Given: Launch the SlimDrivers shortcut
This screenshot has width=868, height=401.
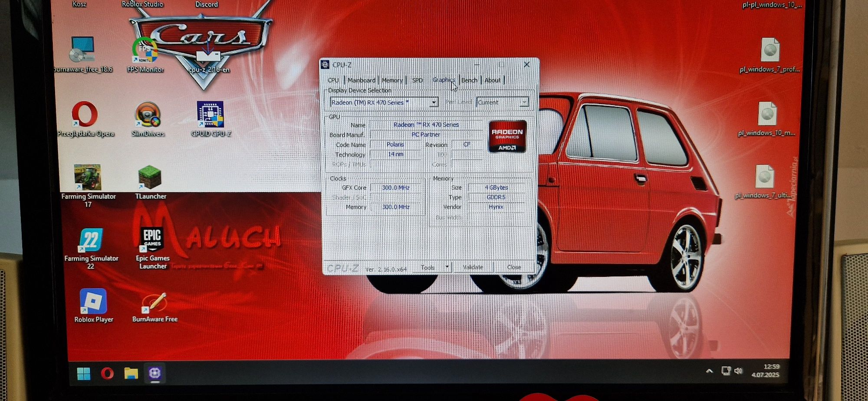Looking at the screenshot, I should [148, 119].
